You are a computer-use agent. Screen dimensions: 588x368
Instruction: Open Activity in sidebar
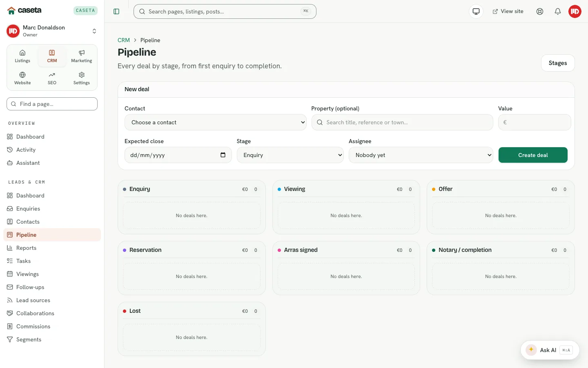[x=52, y=150]
